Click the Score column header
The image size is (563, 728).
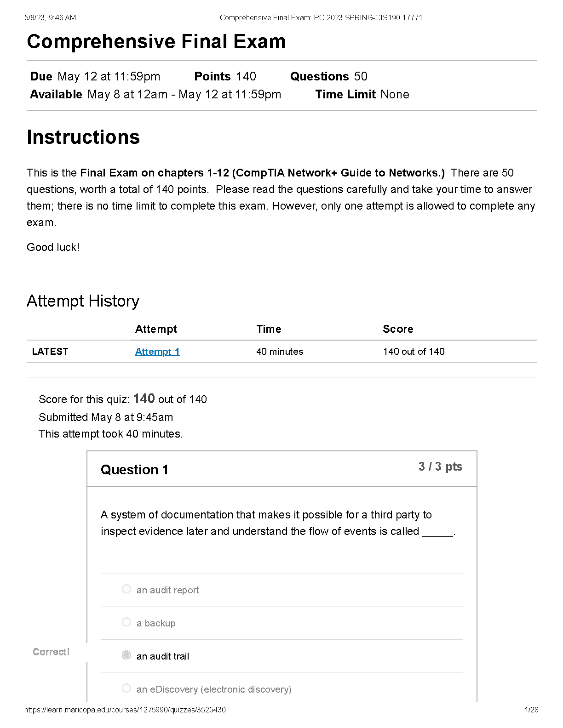[x=398, y=329]
